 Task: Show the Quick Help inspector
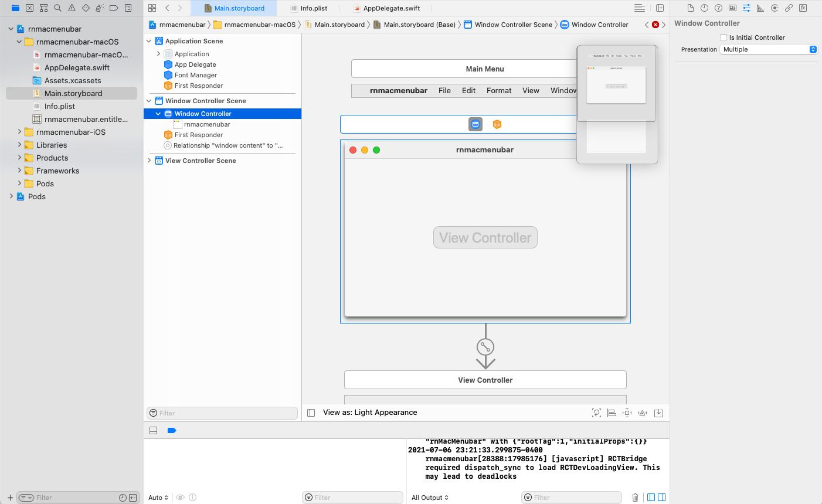tap(718, 8)
